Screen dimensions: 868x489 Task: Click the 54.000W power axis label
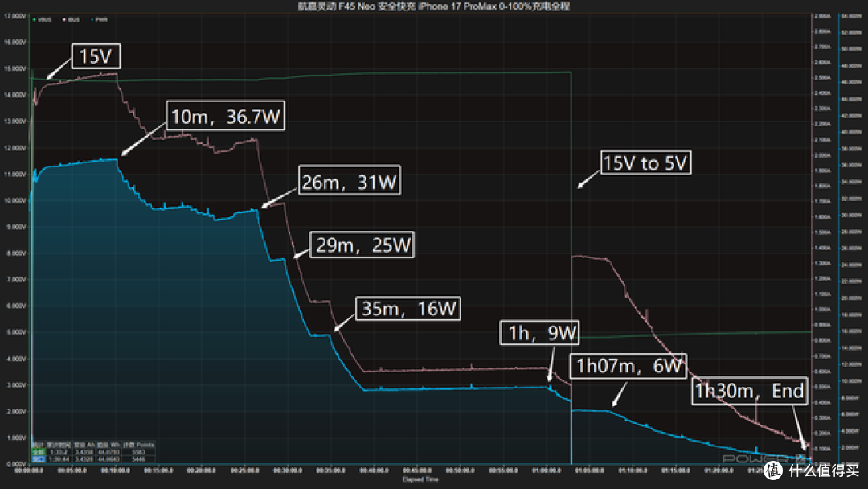tap(852, 16)
